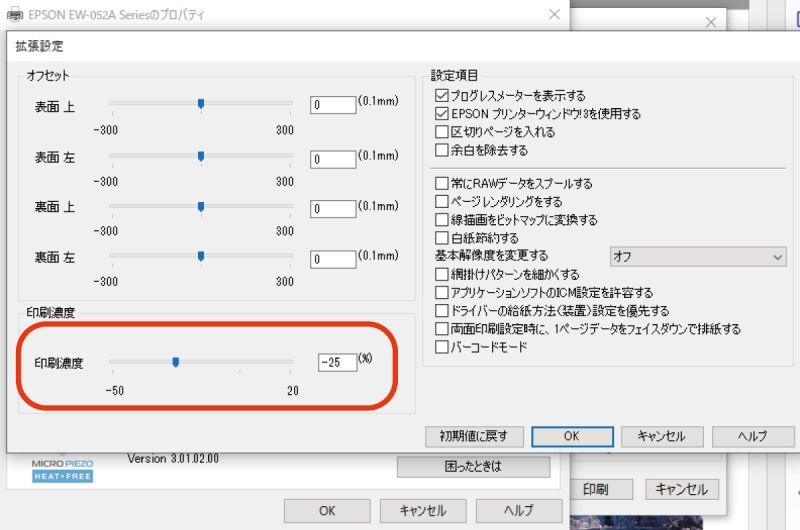Click the printer icon in title bar

(x=14, y=14)
